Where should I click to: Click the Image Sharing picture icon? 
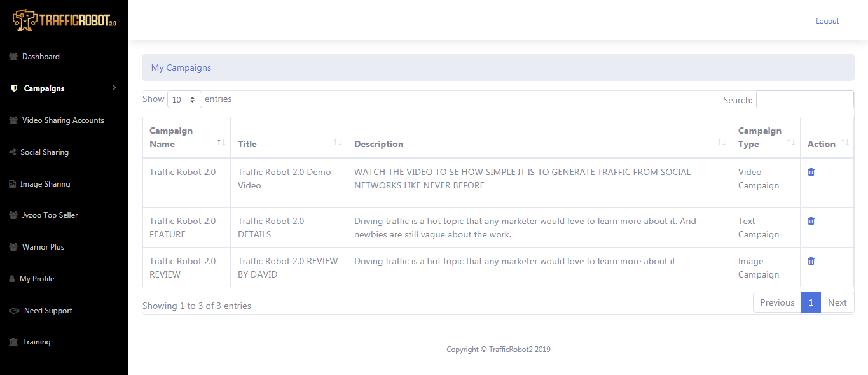click(13, 184)
